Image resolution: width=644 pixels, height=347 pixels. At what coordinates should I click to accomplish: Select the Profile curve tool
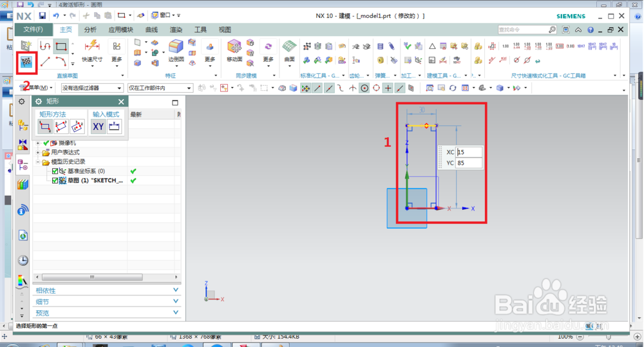(45, 46)
